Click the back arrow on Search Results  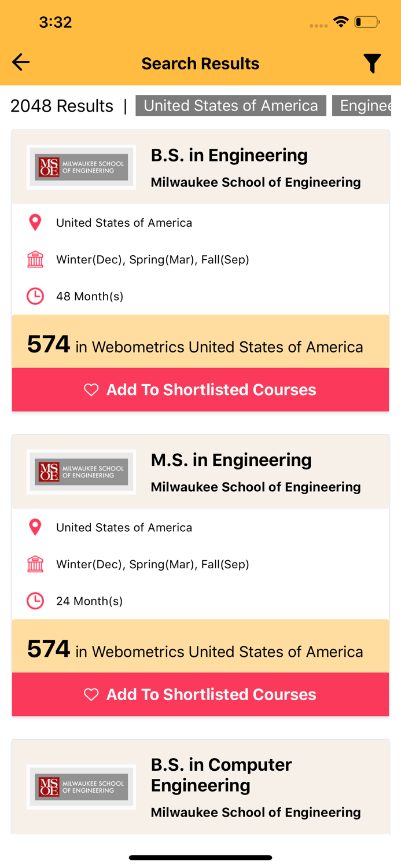[x=21, y=62]
